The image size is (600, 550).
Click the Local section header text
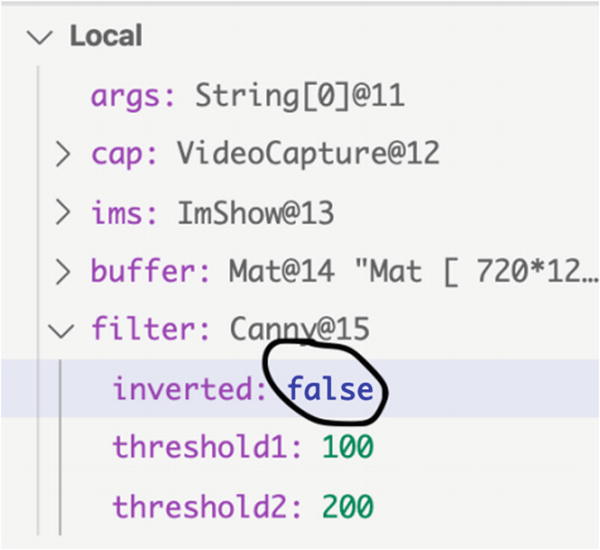coord(106,36)
